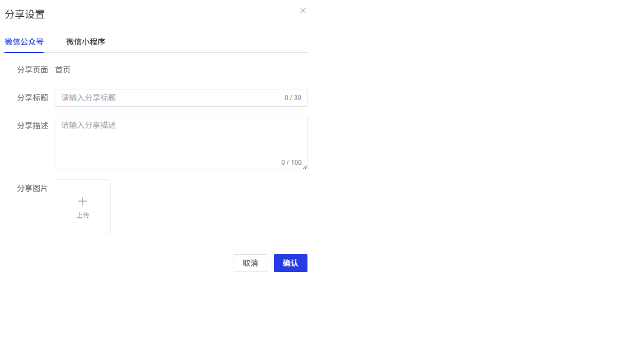Click the 0 / 100 description counter
The height and width of the screenshot is (362, 644).
pyautogui.click(x=291, y=163)
